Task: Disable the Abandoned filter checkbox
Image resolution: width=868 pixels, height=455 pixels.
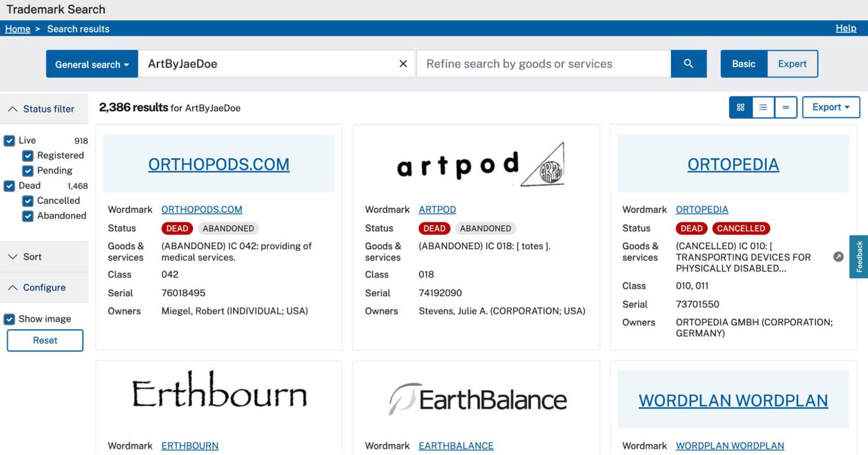Action: [x=27, y=216]
